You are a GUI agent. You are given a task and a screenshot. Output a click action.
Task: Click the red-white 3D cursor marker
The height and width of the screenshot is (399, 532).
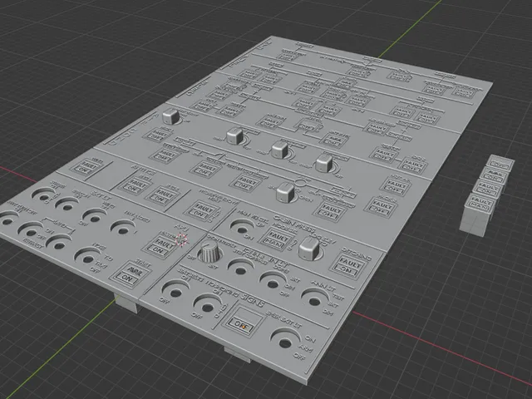(x=182, y=239)
